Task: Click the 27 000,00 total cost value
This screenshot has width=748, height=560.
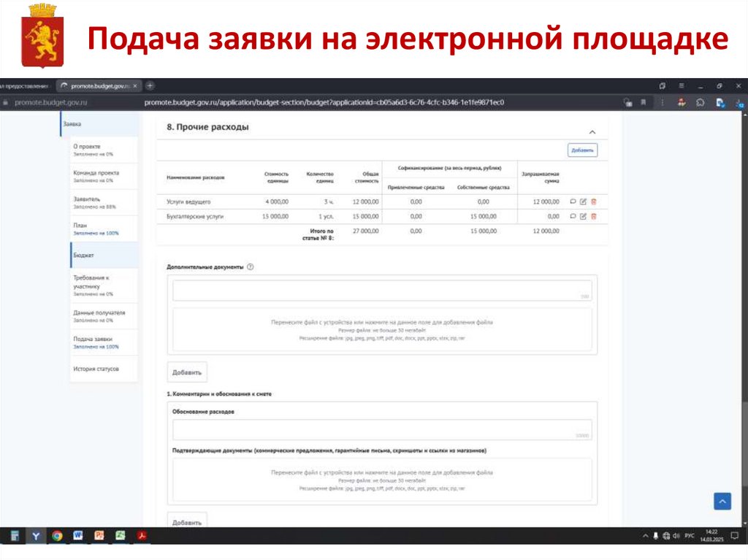Action: 365,231
